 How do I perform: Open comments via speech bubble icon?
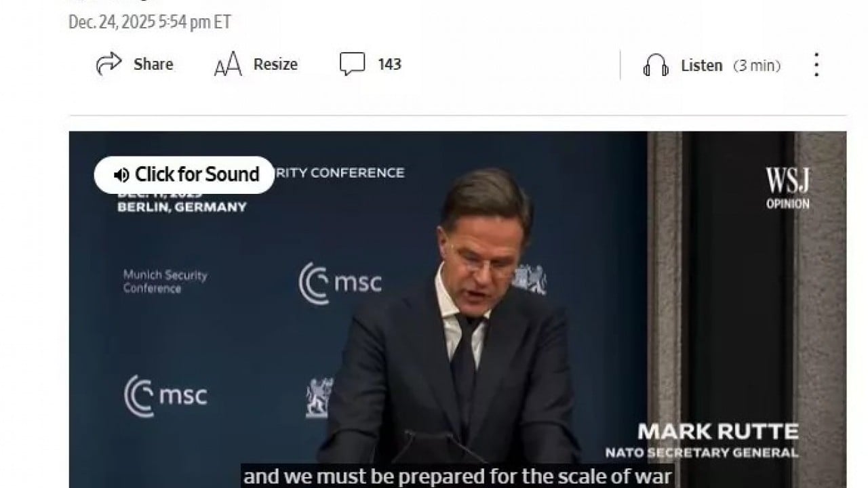tap(352, 64)
